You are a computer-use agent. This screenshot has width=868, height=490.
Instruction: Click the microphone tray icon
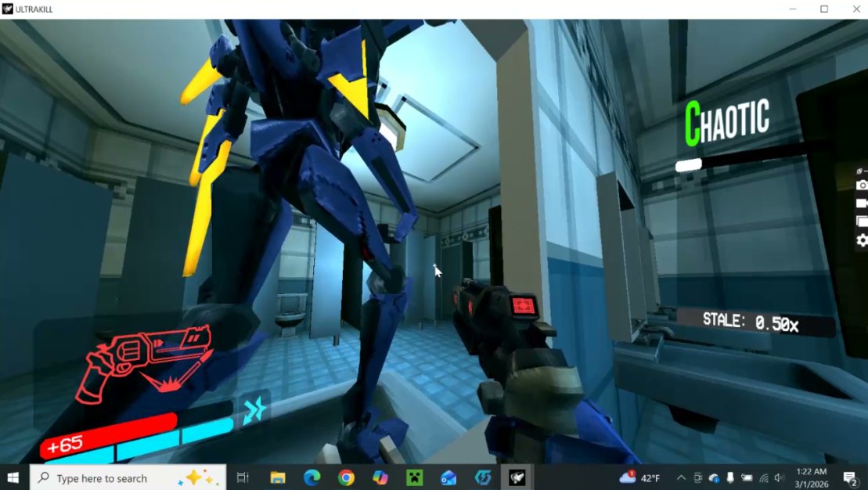(x=730, y=477)
